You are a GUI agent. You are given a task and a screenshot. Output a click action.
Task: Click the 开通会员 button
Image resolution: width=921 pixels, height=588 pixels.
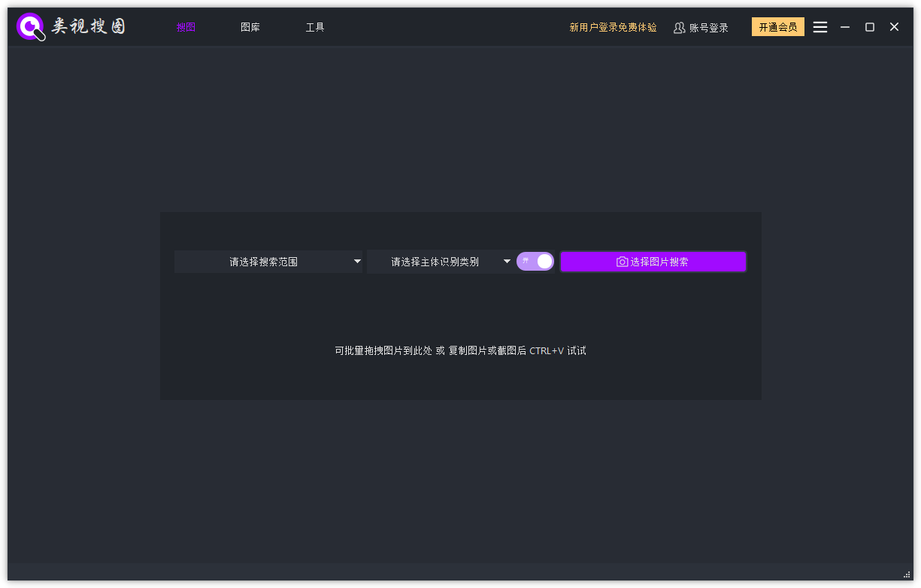[x=777, y=26]
